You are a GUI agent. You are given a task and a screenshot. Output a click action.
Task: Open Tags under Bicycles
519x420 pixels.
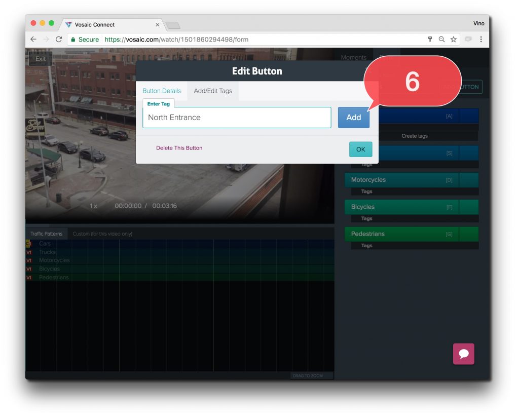click(x=366, y=219)
